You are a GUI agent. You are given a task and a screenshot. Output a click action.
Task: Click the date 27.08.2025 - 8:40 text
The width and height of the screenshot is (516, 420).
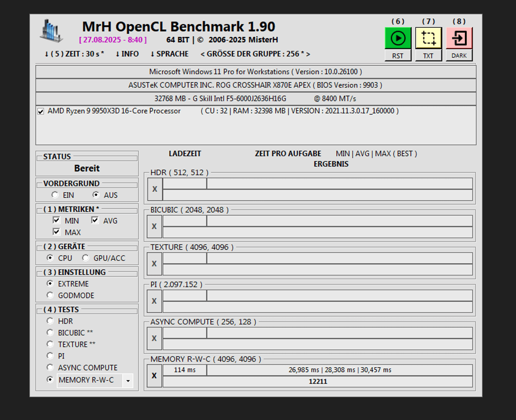113,40
